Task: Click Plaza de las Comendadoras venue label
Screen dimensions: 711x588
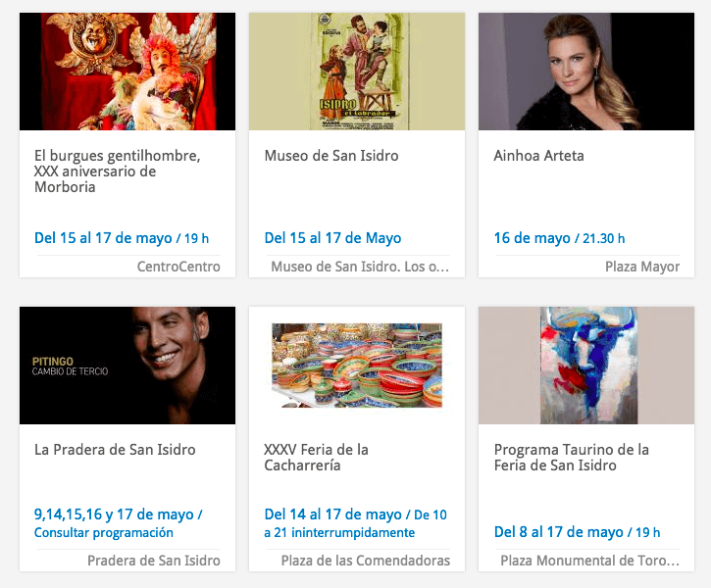Action: point(366,561)
